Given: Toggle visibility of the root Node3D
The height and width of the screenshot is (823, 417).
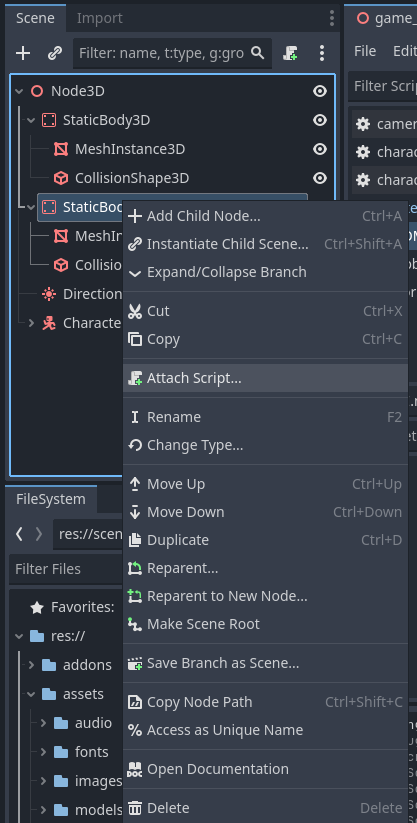Looking at the screenshot, I should click(320, 91).
